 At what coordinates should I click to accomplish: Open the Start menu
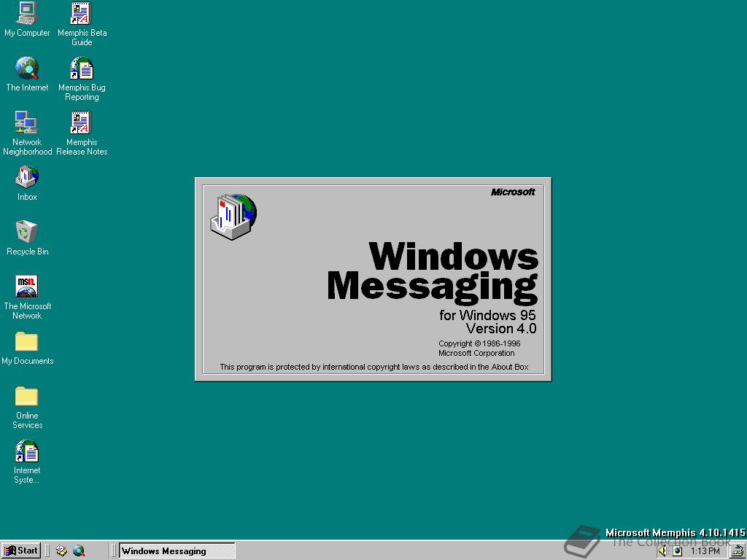[x=21, y=551]
